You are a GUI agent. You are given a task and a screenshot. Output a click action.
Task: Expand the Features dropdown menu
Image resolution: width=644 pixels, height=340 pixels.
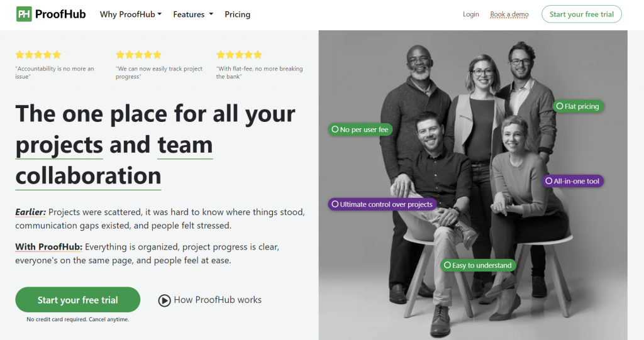(x=193, y=14)
